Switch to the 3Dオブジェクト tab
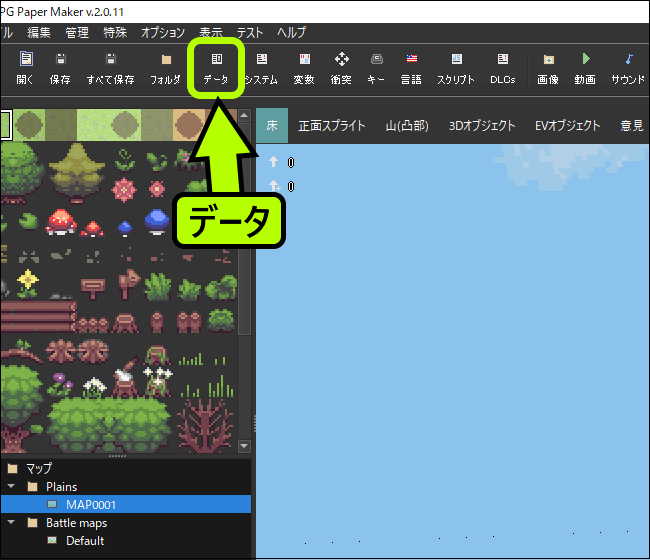This screenshot has width=650, height=560. (x=482, y=126)
